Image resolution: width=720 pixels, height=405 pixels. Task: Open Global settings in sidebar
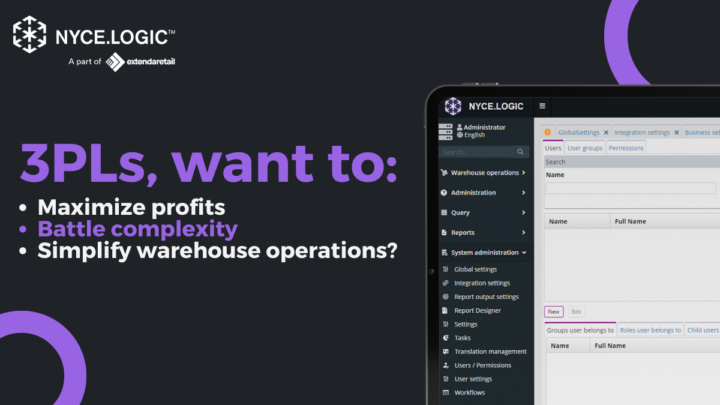(x=475, y=270)
